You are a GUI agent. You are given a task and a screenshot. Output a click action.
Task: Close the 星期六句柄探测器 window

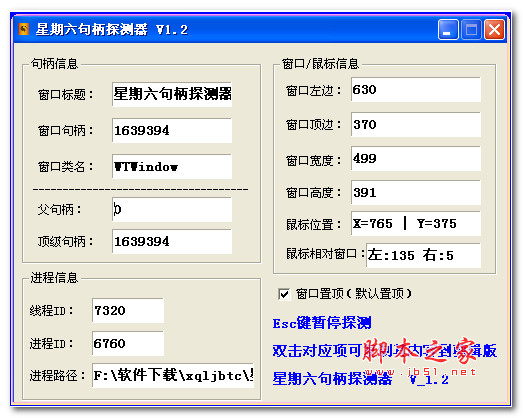coord(494,30)
